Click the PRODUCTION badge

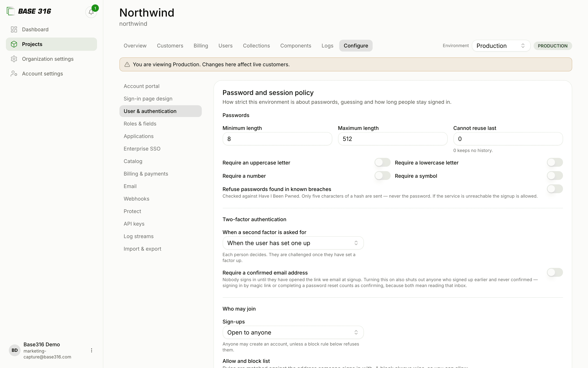pyautogui.click(x=553, y=46)
